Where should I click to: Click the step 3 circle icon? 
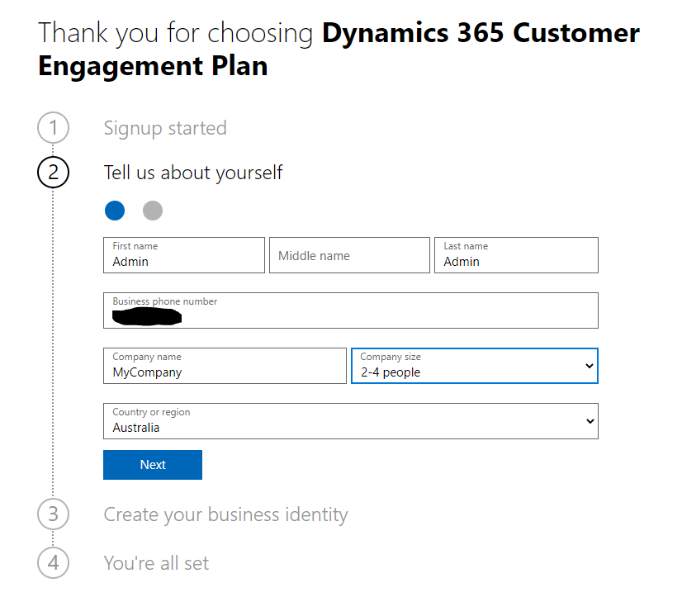click(54, 514)
